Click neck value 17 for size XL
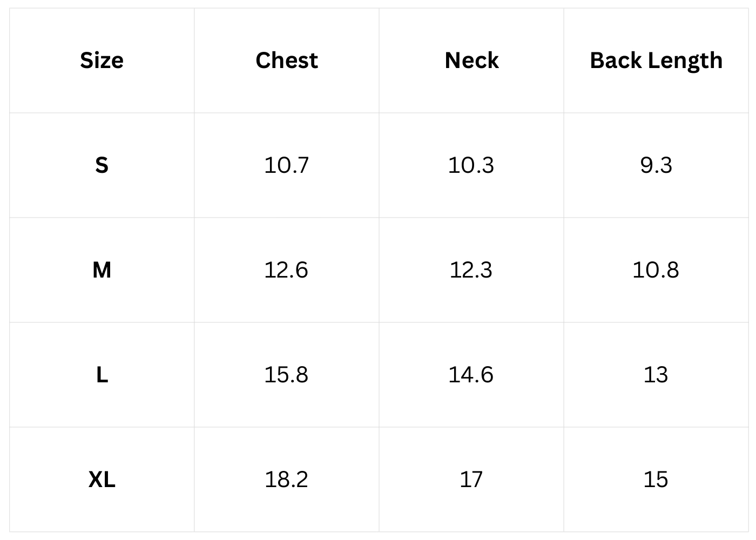The height and width of the screenshot is (540, 756). point(471,479)
